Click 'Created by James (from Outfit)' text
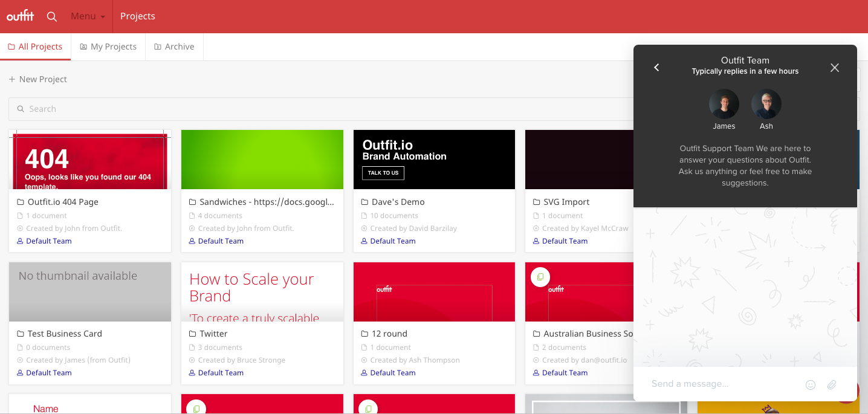Viewport: 868px width, 414px height. click(x=78, y=360)
